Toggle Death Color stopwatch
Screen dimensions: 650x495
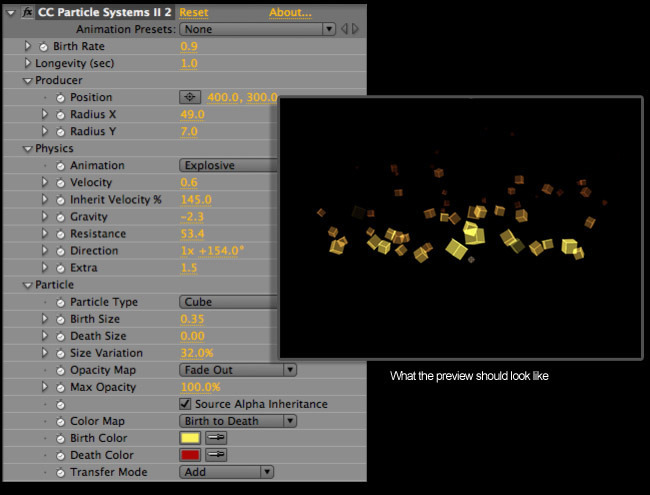point(60,456)
